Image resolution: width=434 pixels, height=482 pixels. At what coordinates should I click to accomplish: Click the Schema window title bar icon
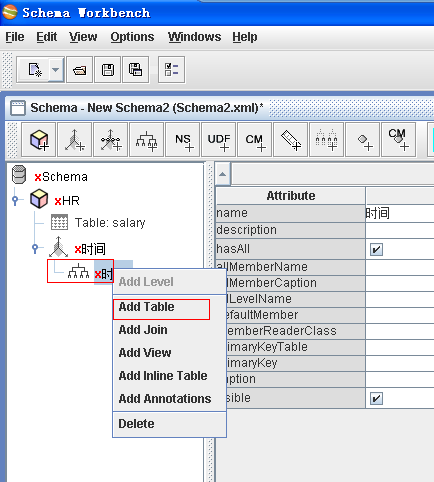pyautogui.click(x=18, y=108)
